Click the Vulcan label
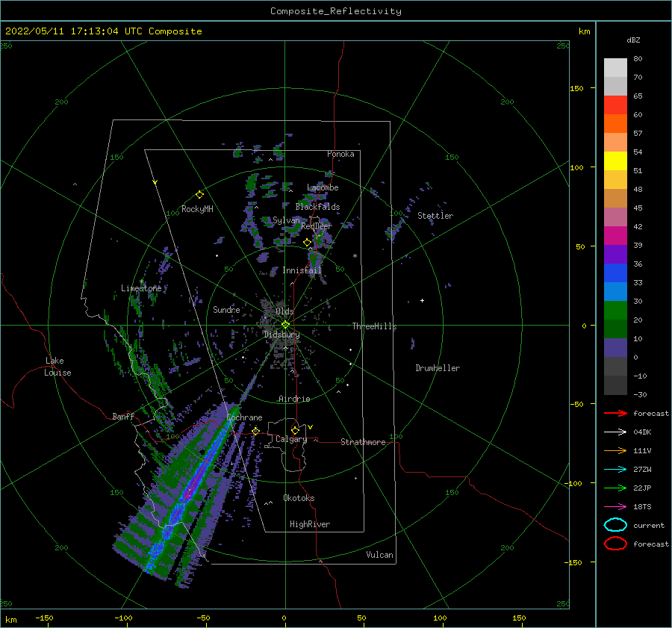Screen dimensions: 672x628 [x=379, y=555]
